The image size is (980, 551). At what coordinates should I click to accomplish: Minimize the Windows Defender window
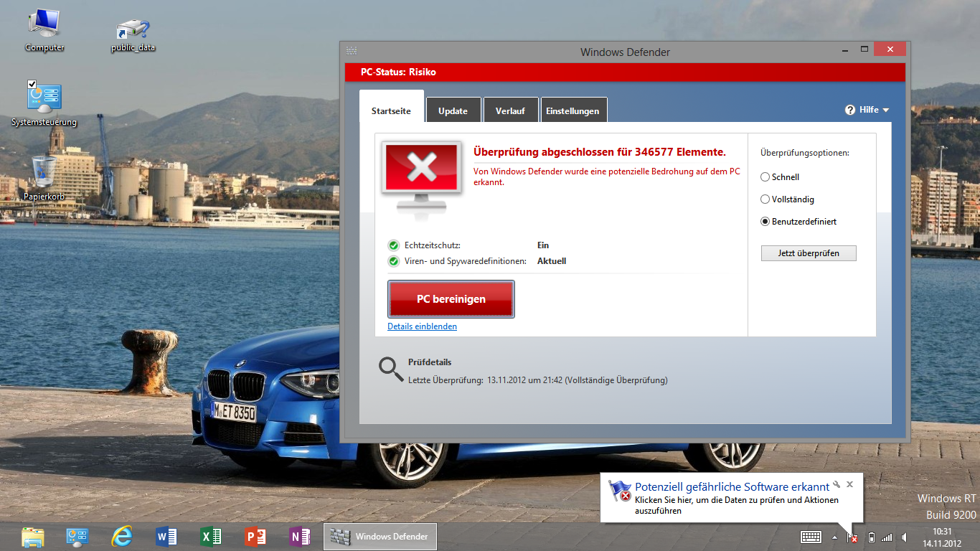[845, 49]
